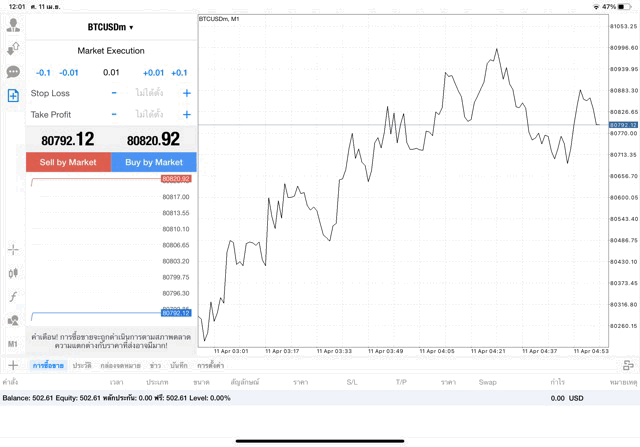Screen dimensions: 640x447
Task: Activate the crosshair cursor tool
Action: click(13, 249)
